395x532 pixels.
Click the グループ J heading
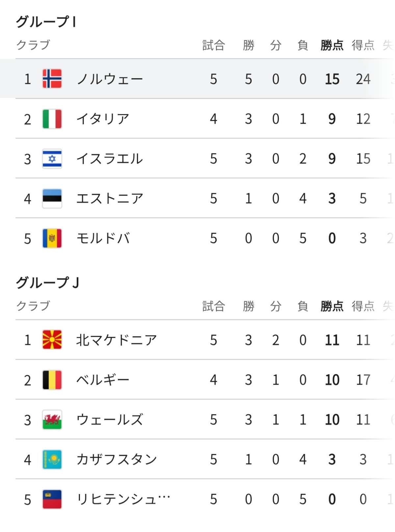pyautogui.click(x=47, y=282)
